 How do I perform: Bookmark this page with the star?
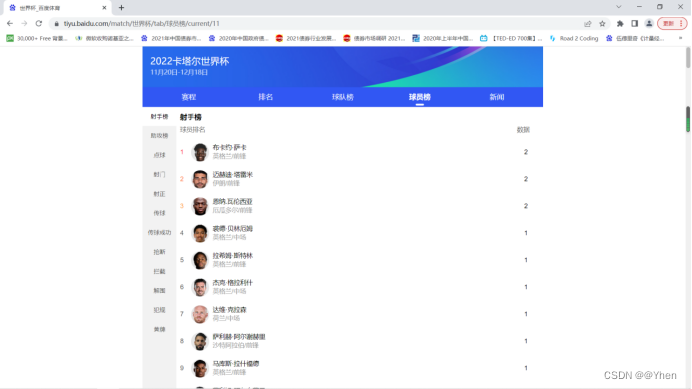[x=602, y=24]
